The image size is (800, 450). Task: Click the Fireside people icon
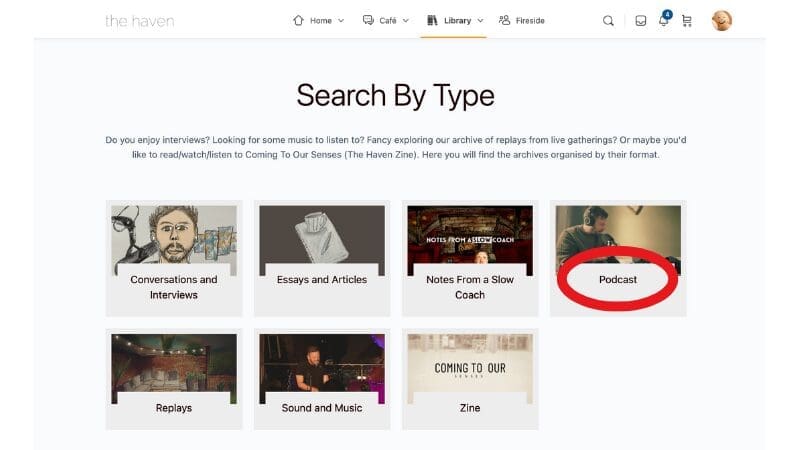[504, 20]
